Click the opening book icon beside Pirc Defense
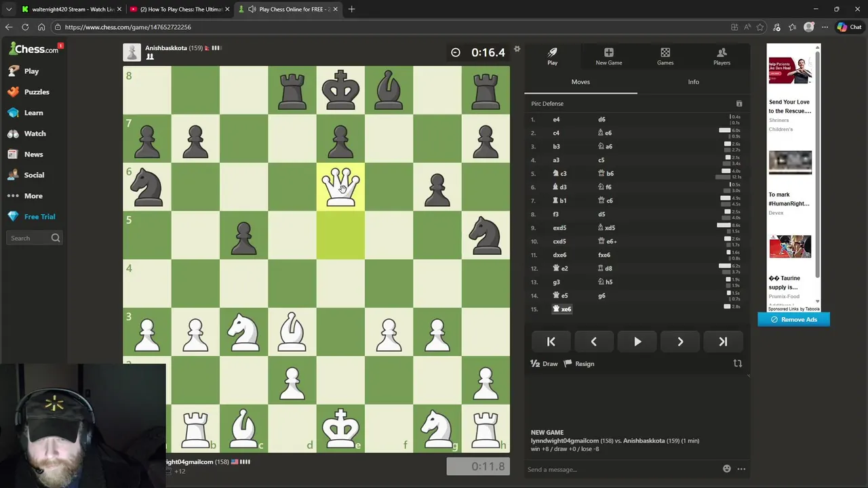The image size is (868, 488). tap(739, 104)
